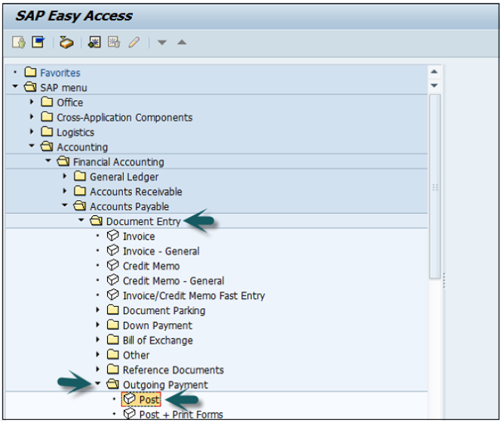The height and width of the screenshot is (423, 504).
Task: Click Move Favorites Up arrow icon
Action: (181, 42)
